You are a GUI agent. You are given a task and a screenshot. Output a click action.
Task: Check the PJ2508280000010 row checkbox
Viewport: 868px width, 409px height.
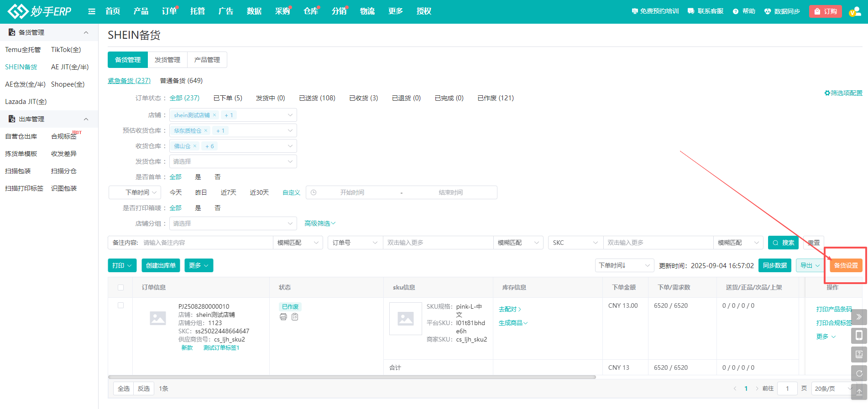pyautogui.click(x=120, y=305)
